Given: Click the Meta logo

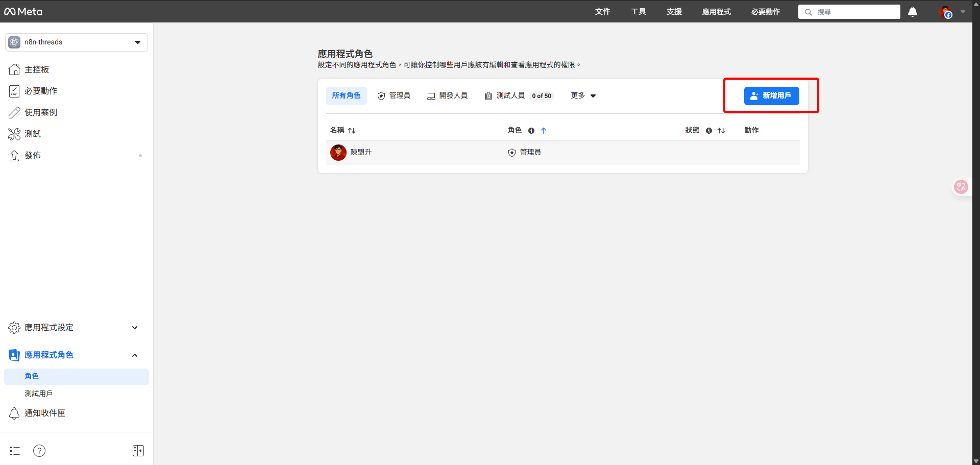Looking at the screenshot, I should [x=23, y=11].
